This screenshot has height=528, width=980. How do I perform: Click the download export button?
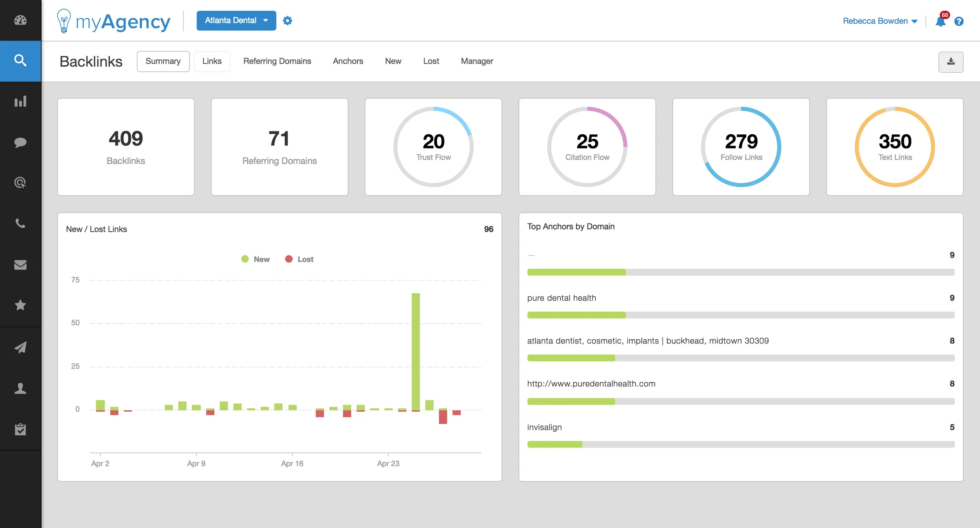point(951,62)
